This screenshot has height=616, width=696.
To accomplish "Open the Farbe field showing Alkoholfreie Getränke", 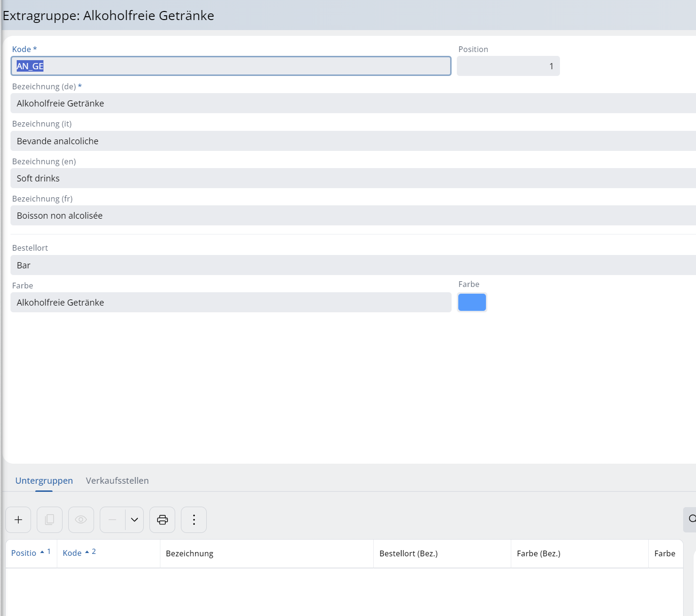I will coord(231,302).
